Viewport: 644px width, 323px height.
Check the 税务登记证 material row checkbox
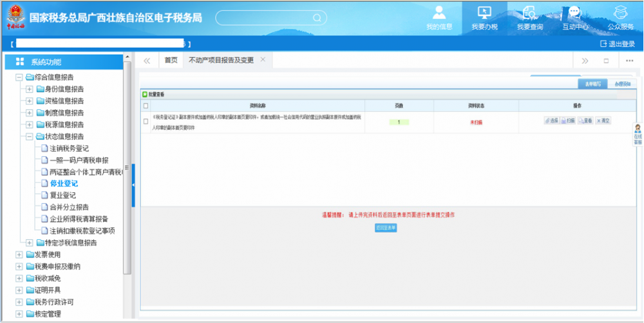point(146,122)
